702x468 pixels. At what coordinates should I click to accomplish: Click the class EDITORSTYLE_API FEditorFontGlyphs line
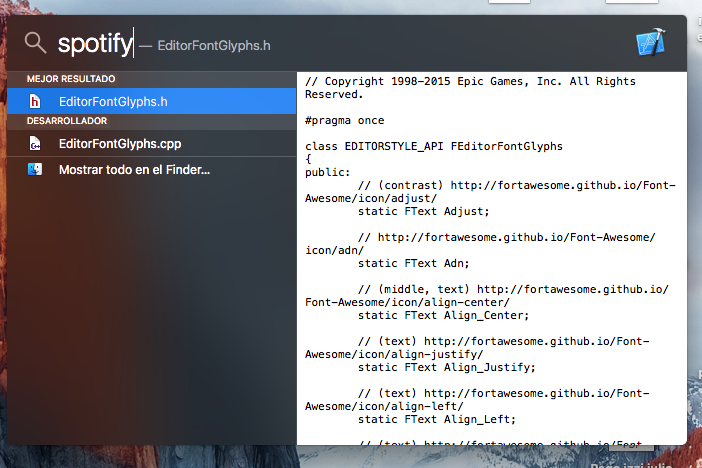point(433,146)
